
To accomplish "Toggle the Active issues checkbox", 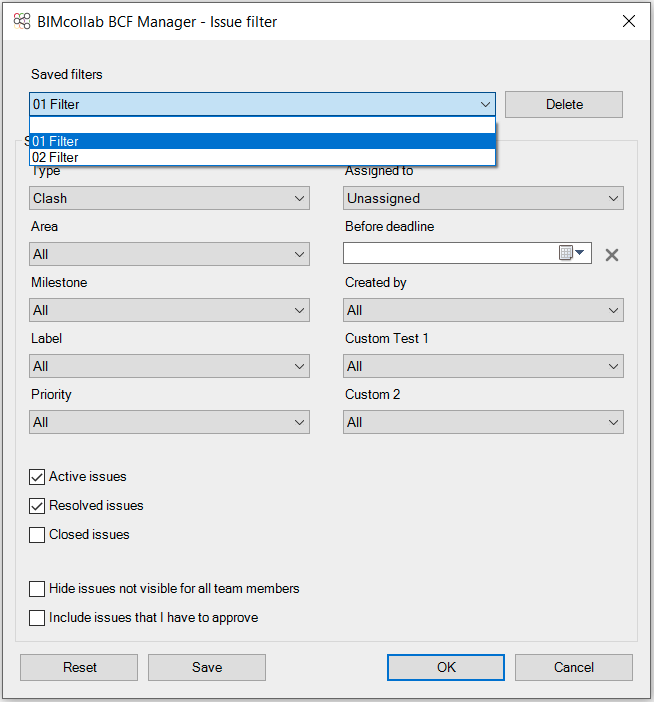I will tap(37, 477).
